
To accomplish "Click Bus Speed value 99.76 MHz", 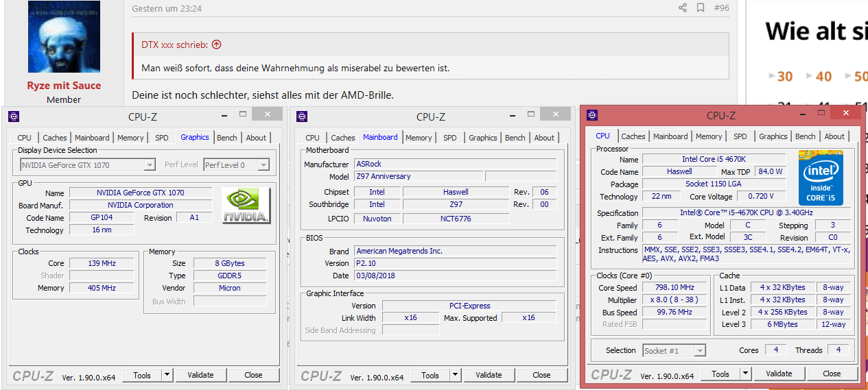I will (x=675, y=312).
